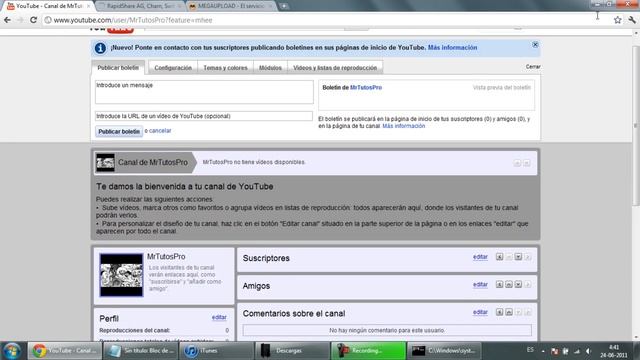Image resolution: width=640 pixels, height=360 pixels.
Task: Open Más información link in blue banner
Action: tap(452, 48)
